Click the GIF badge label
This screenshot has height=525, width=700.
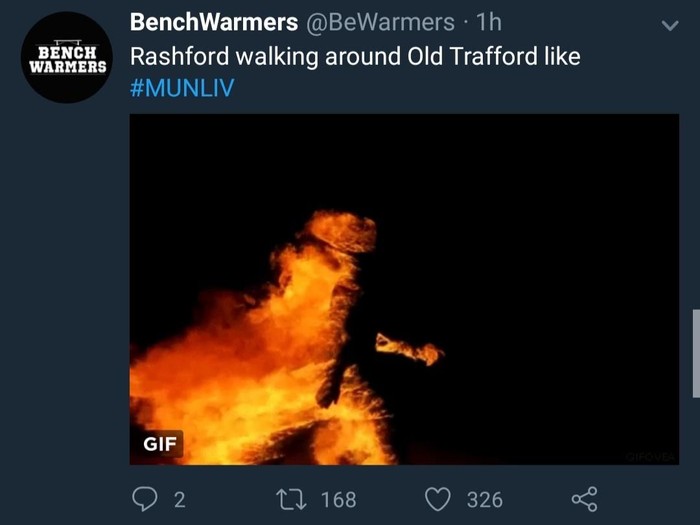[160, 444]
